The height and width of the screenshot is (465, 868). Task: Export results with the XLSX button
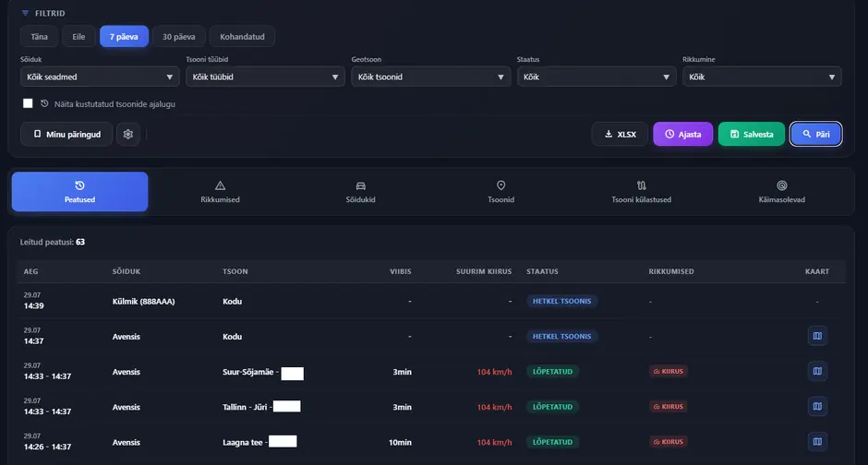pyautogui.click(x=620, y=135)
